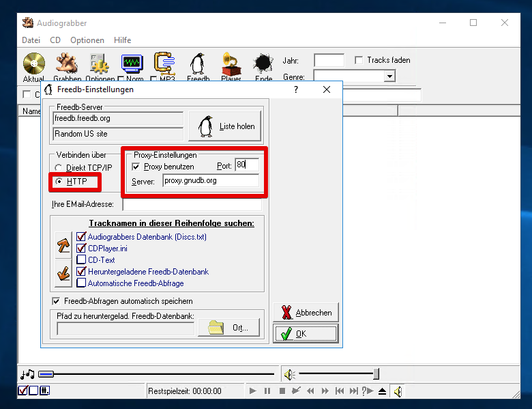The width and height of the screenshot is (532, 409).
Task: Click the Grabben hand icon
Action: coord(67,64)
